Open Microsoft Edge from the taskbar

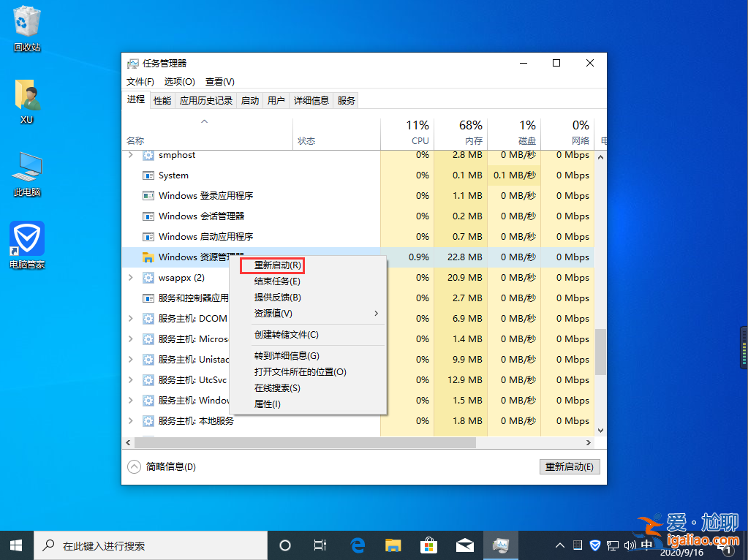[x=358, y=545]
